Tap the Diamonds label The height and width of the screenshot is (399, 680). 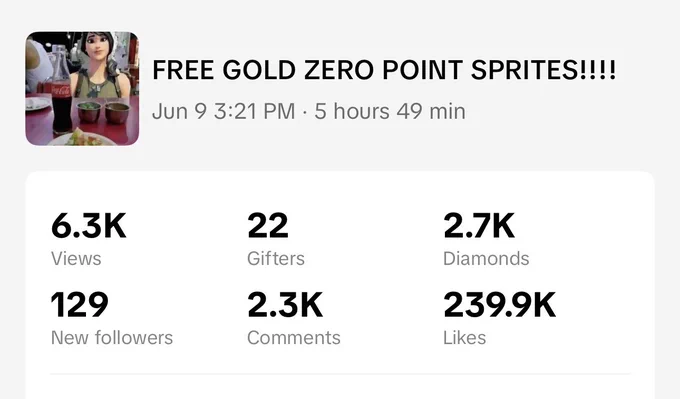[x=486, y=258]
